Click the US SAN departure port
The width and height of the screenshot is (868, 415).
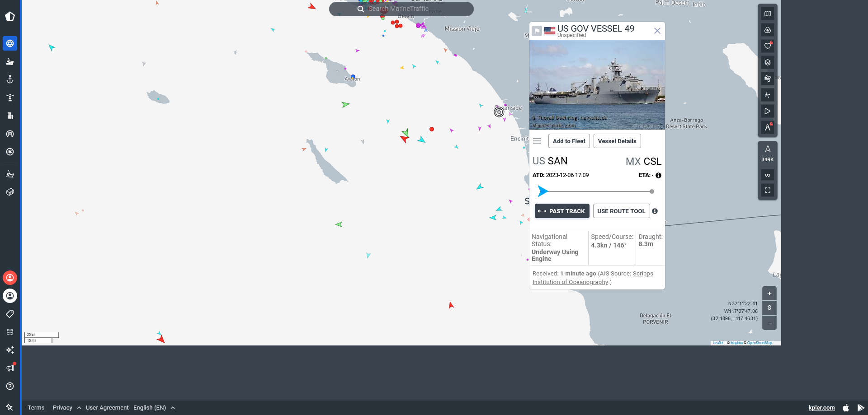coord(550,161)
